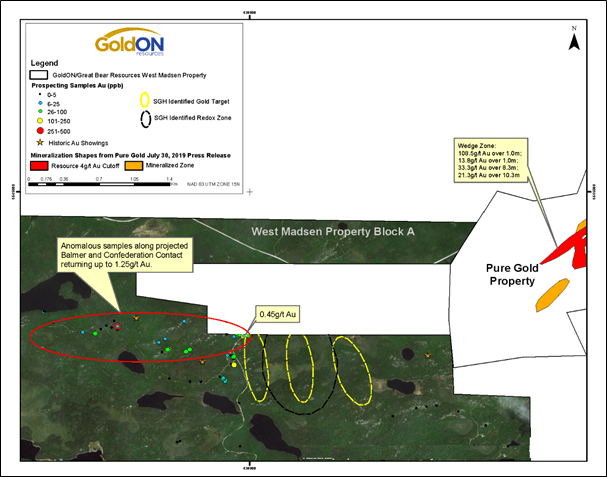Screen dimensions: 607x477
Task: Click the 'SGH Identified Redox Zone' label
Action: click(x=192, y=118)
